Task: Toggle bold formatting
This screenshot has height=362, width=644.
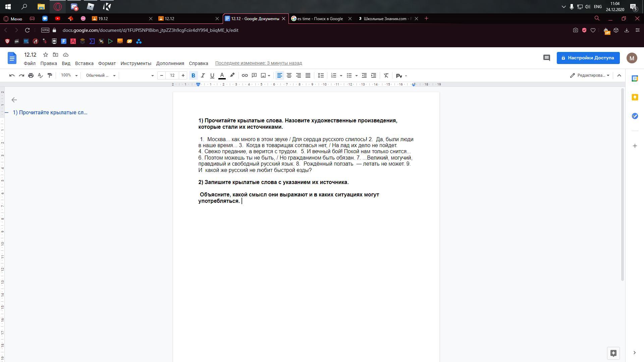Action: coord(193,75)
